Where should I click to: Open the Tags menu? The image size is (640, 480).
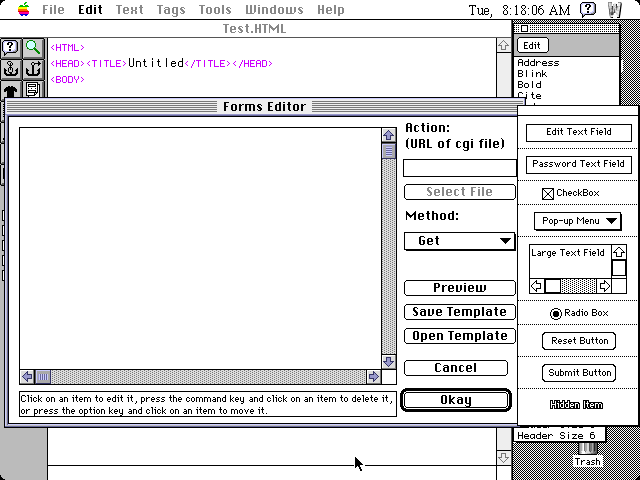pos(170,10)
